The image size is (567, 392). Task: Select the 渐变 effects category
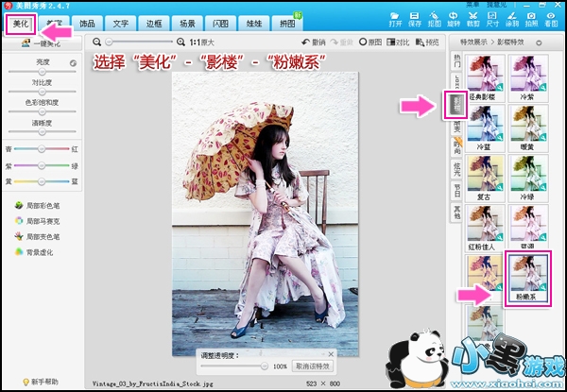[456, 127]
